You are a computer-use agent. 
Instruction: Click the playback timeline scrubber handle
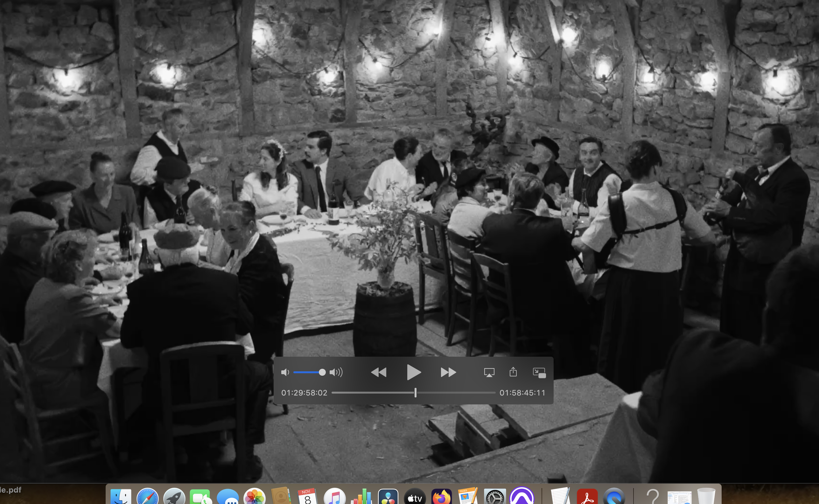click(415, 393)
